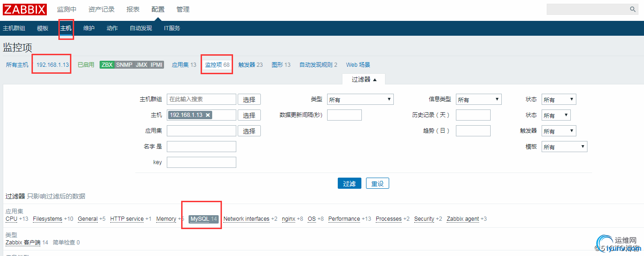644x256 pixels.
Task: Go to 模板 submenu
Action: [x=43, y=28]
